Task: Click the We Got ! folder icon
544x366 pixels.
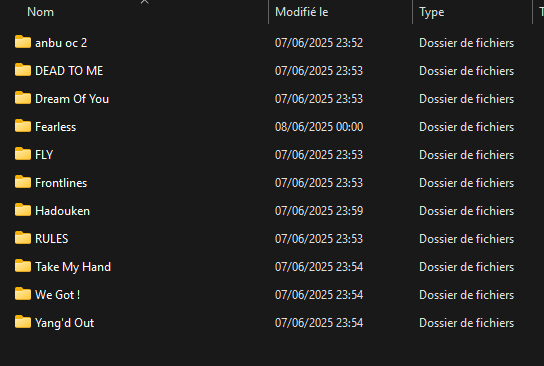Action: (23, 294)
